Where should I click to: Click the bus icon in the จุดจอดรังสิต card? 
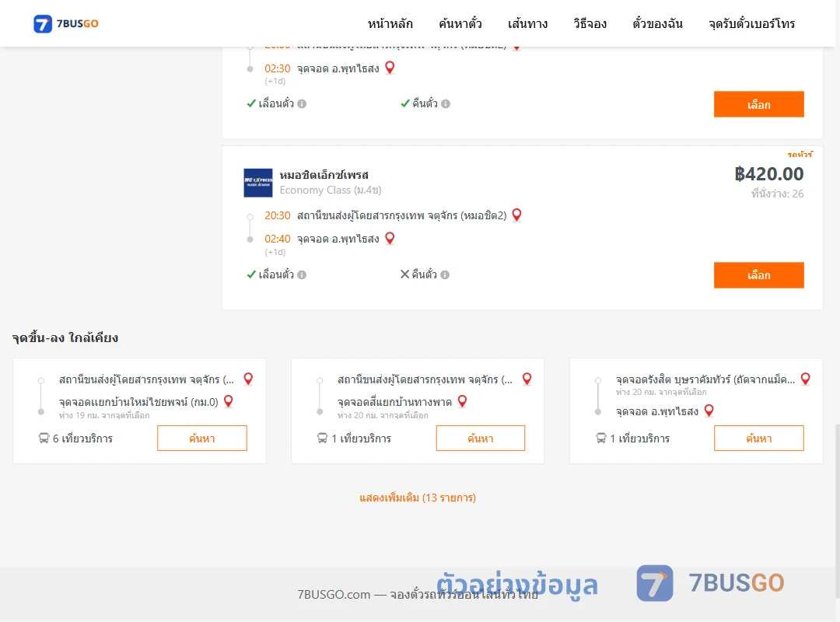(x=601, y=439)
